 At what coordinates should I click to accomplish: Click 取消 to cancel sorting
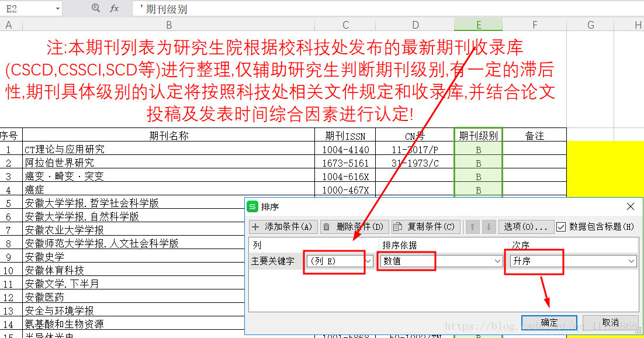(610, 322)
